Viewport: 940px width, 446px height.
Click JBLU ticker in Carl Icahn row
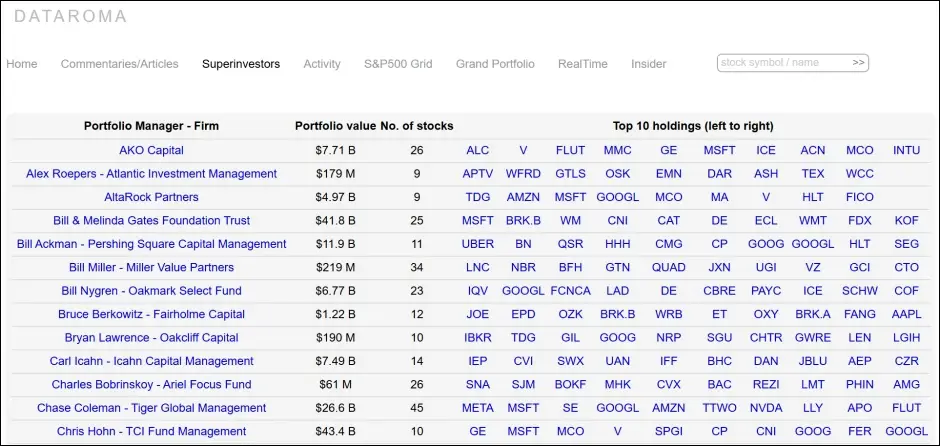tap(813, 361)
